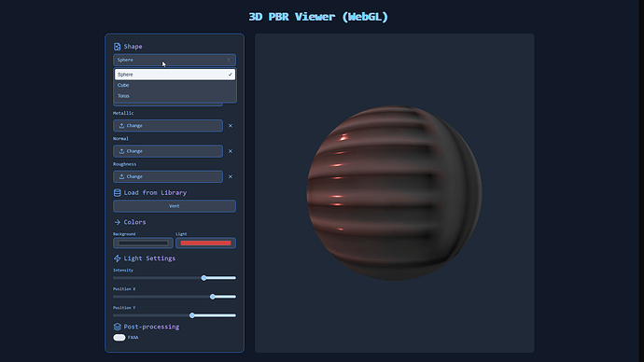Click the 'Light Settings' heading
The width and height of the screenshot is (644, 362).
click(x=149, y=258)
